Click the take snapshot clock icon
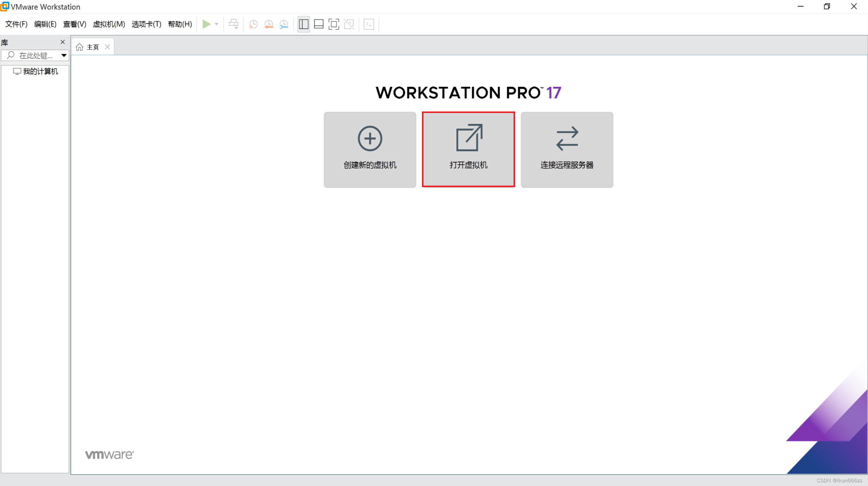The image size is (868, 486). (x=253, y=24)
